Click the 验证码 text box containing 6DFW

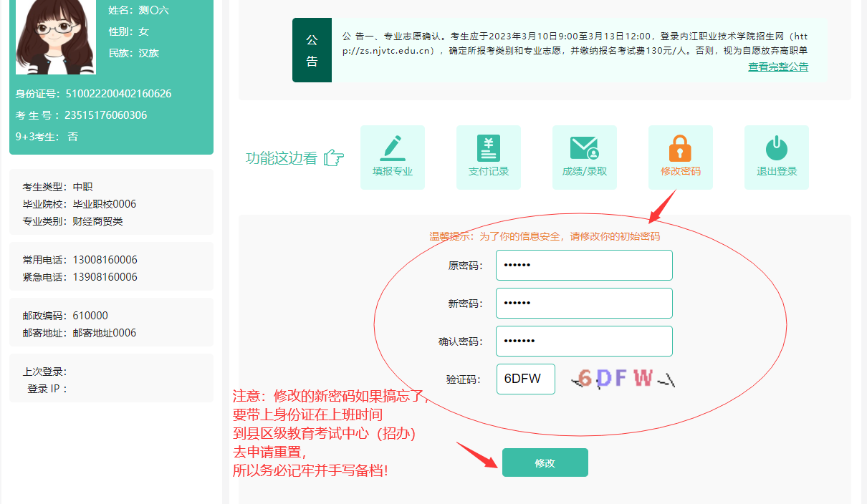coord(525,379)
